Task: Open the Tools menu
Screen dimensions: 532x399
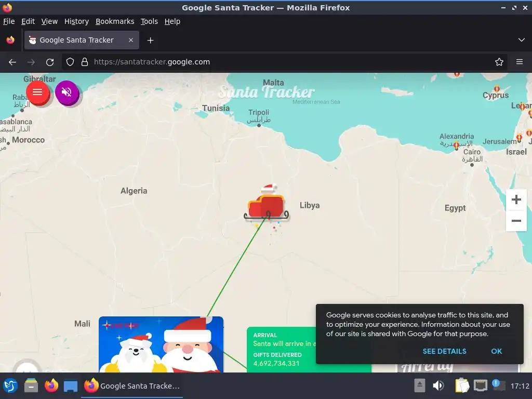Action: pyautogui.click(x=149, y=21)
